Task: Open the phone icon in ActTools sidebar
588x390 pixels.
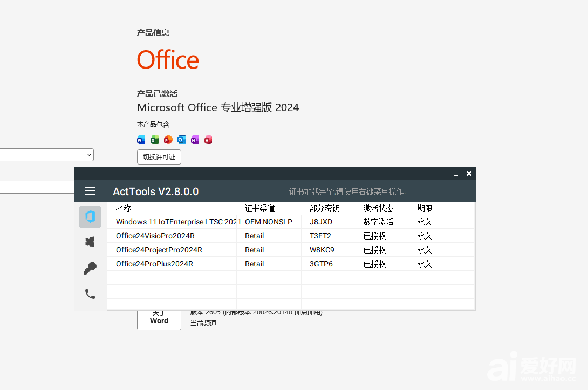Action: (x=90, y=293)
